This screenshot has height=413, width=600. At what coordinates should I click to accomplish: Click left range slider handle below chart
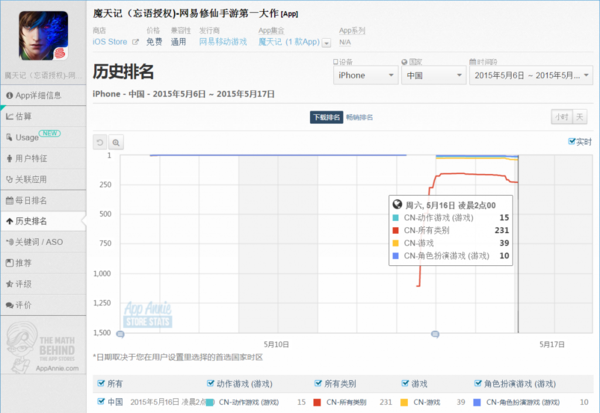(120, 334)
